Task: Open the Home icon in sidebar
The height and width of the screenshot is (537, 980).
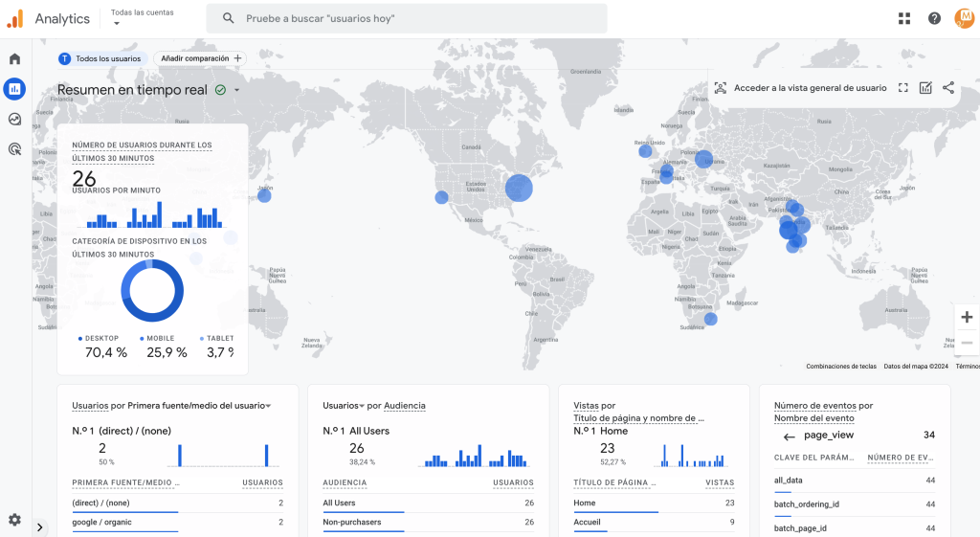Action: click(x=14, y=59)
